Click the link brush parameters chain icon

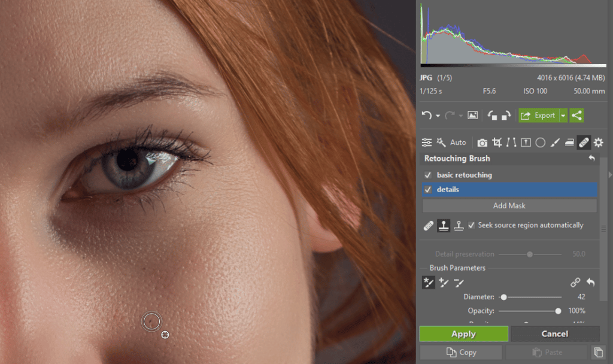(575, 283)
